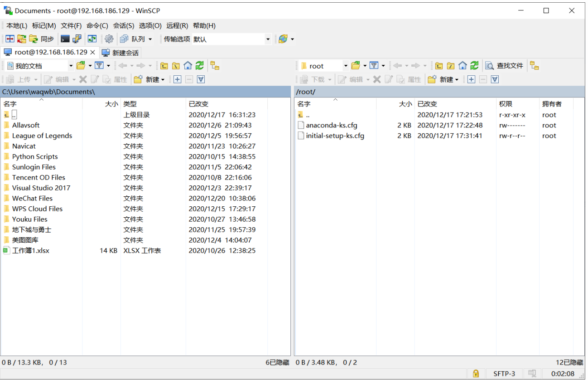Click the 新建会话 new session tab
The height and width of the screenshot is (380, 588).
click(120, 53)
